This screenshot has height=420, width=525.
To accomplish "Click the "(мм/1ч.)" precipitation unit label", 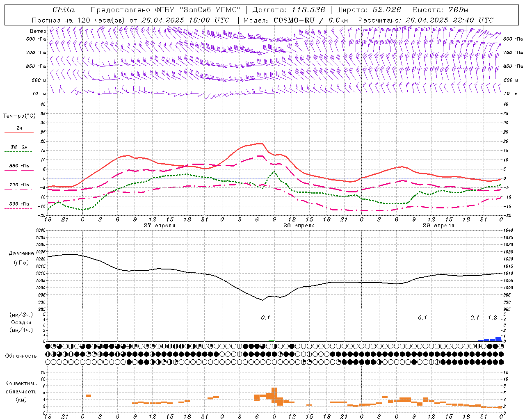I will 22,330.
